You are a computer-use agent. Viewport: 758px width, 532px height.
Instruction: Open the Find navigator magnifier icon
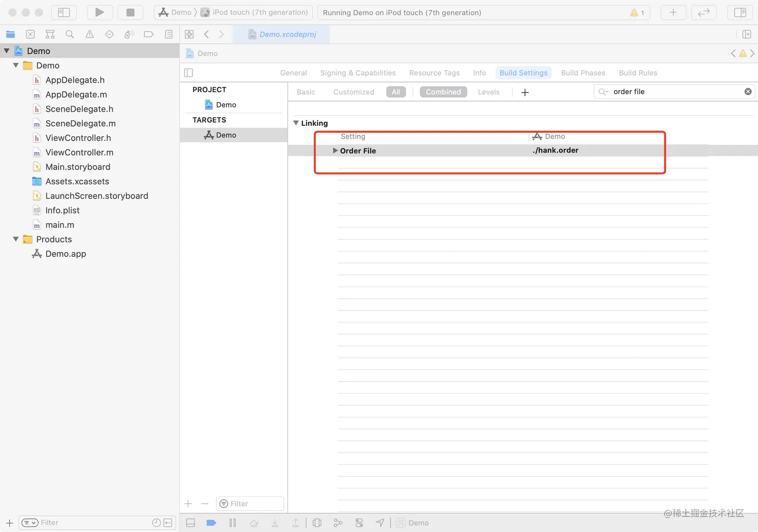[x=70, y=34]
